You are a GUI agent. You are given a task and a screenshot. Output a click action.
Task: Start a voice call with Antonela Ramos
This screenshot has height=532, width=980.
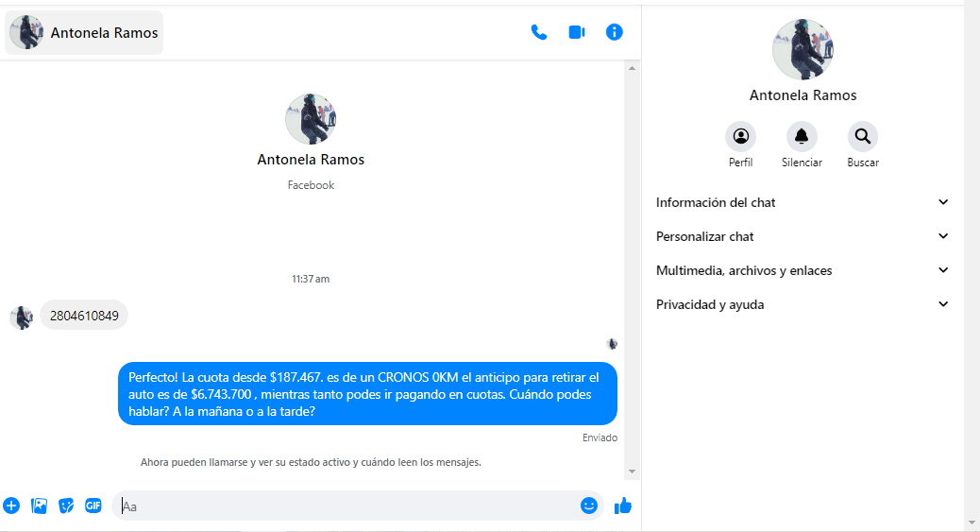[539, 32]
